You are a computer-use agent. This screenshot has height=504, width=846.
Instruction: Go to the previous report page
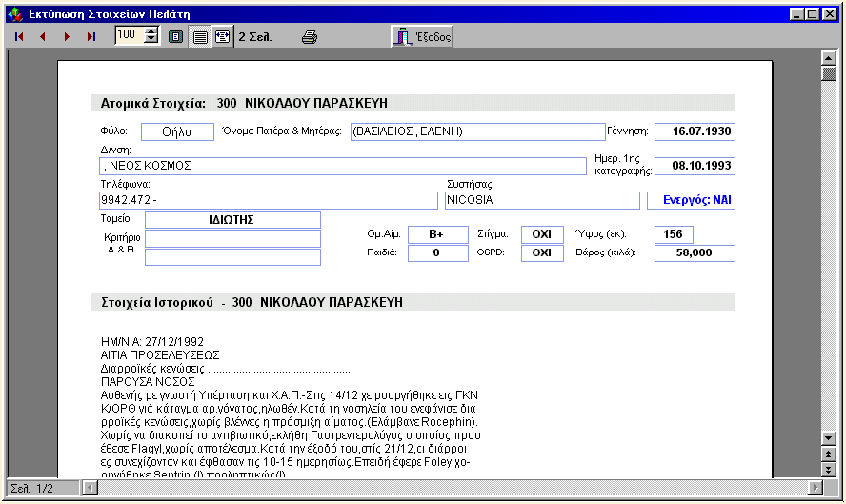42,37
